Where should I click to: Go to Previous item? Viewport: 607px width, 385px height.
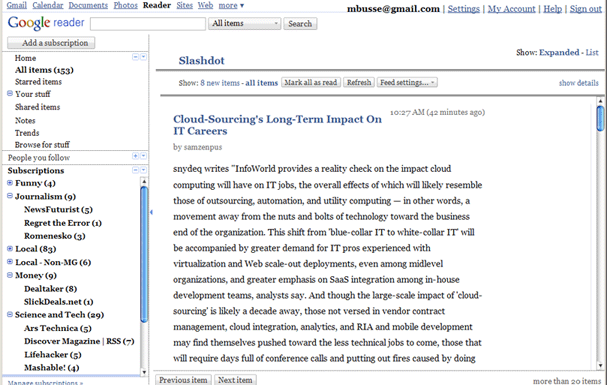point(183,380)
